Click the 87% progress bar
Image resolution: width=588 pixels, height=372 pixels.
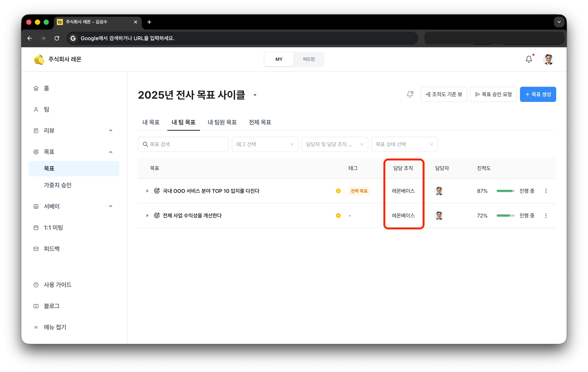coord(505,191)
